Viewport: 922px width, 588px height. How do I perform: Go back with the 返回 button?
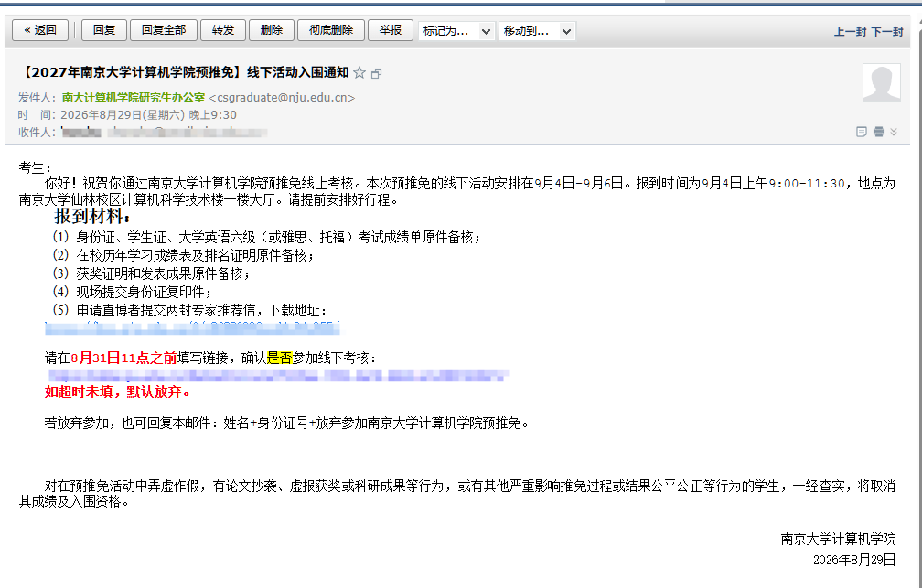[x=40, y=30]
